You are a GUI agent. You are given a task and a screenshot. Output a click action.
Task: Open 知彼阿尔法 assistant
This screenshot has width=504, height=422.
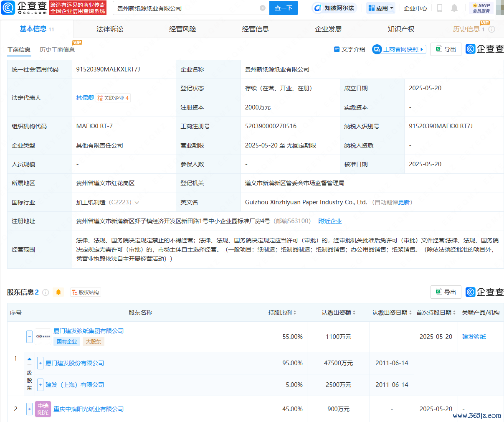coord(334,8)
